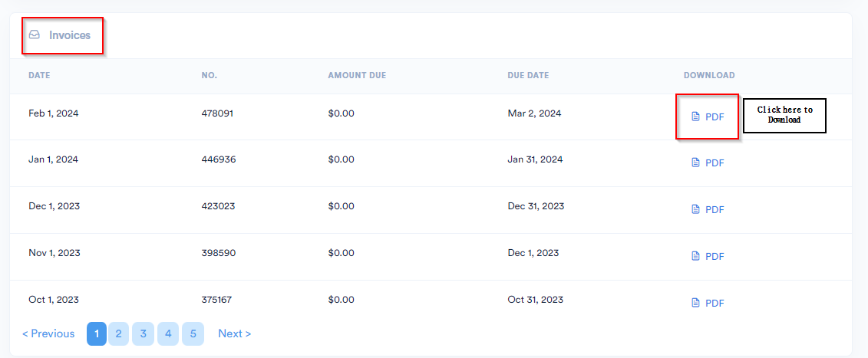Download the Dec 1, 2023 invoice PDF
This screenshot has height=358, width=868.
(708, 209)
